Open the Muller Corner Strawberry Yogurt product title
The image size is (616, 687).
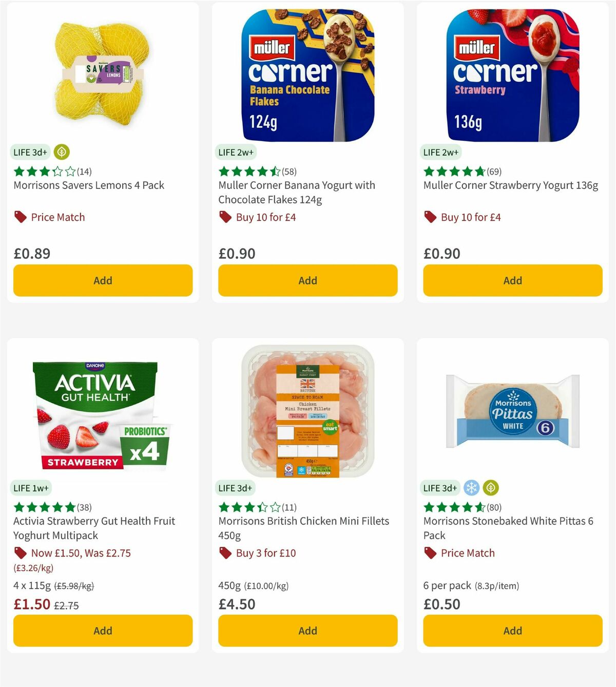(510, 185)
